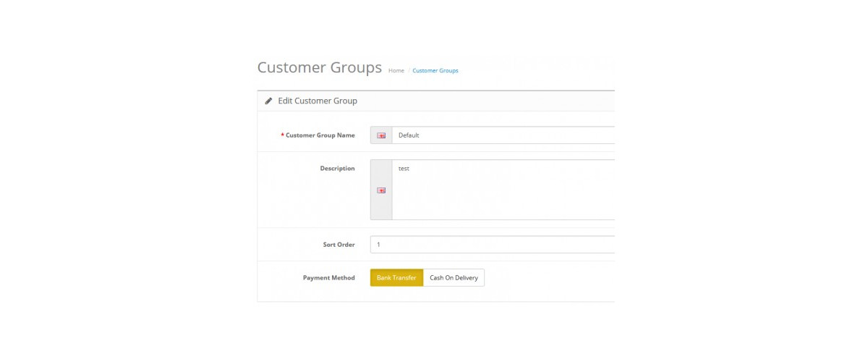
Task: Select Cash On Delivery payment method
Action: coord(454,278)
